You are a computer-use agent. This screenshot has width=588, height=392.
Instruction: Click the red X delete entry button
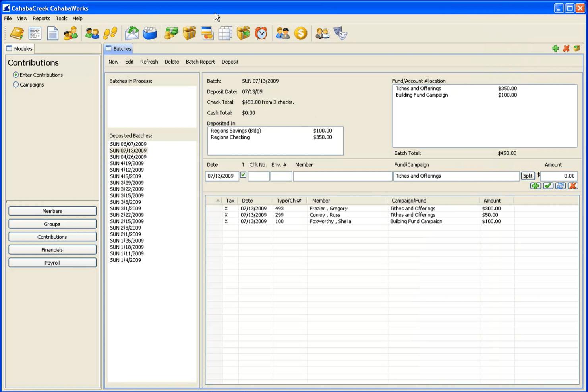[573, 186]
